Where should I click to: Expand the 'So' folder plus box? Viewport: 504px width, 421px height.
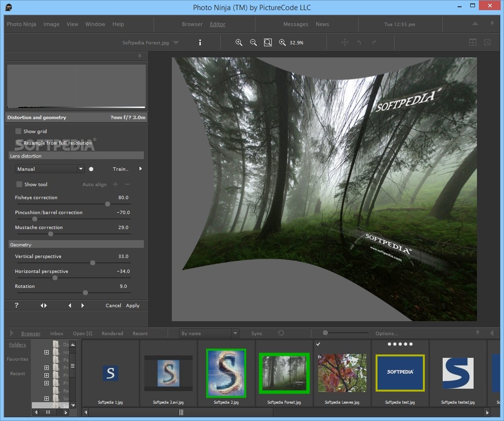[x=47, y=398]
